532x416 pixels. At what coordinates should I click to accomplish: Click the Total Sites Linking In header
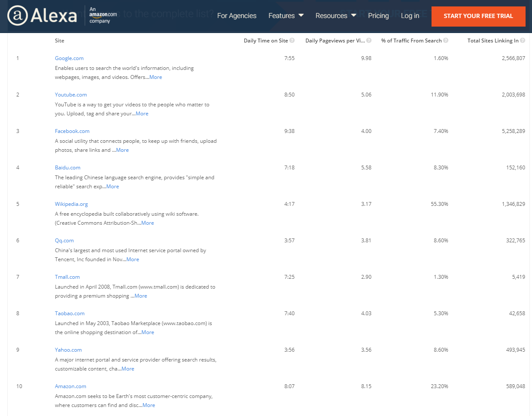493,41
